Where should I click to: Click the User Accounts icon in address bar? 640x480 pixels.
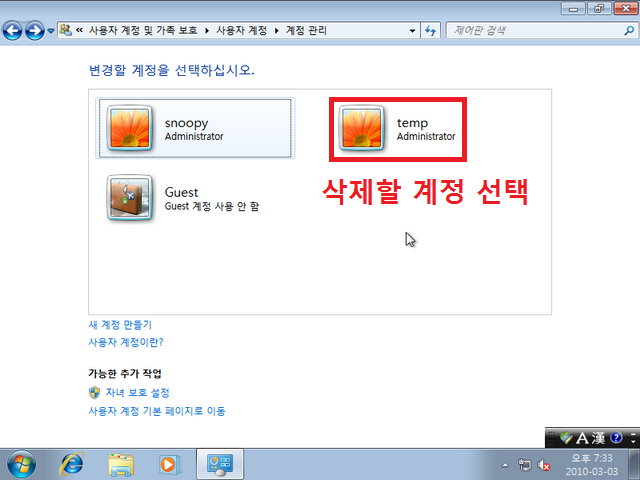tap(65, 30)
